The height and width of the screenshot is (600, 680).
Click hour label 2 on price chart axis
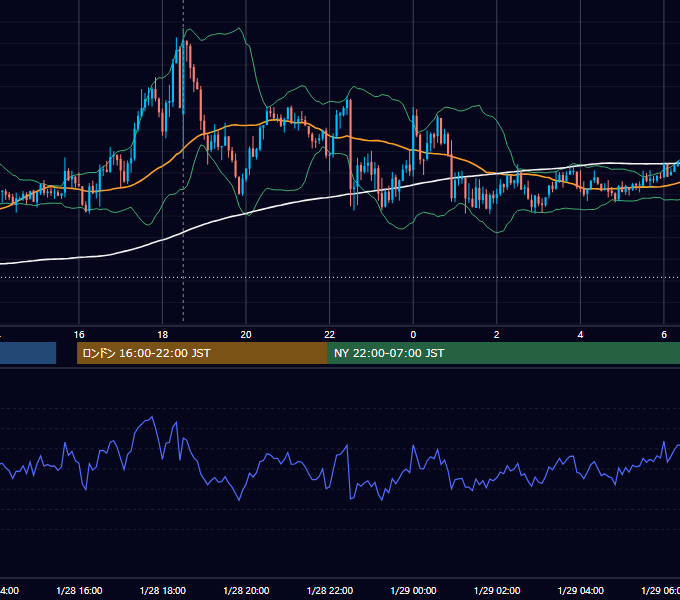[x=497, y=335]
